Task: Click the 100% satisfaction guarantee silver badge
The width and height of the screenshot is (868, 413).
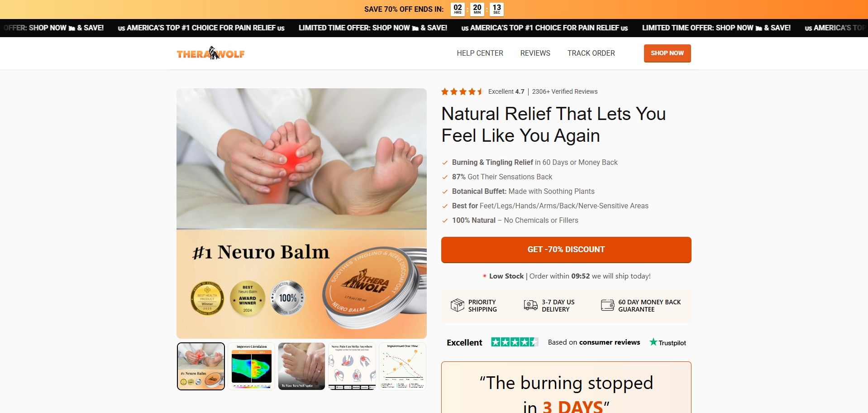Action: point(287,298)
